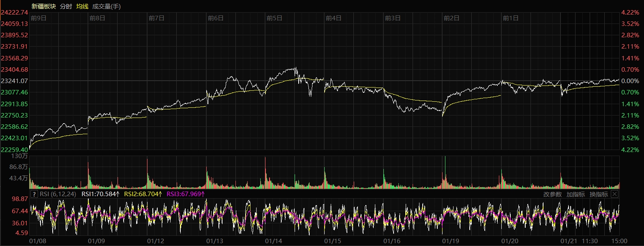This screenshot has height=246, width=644.
Task: Click the 新疆板块 sector title
Action: (x=43, y=6)
